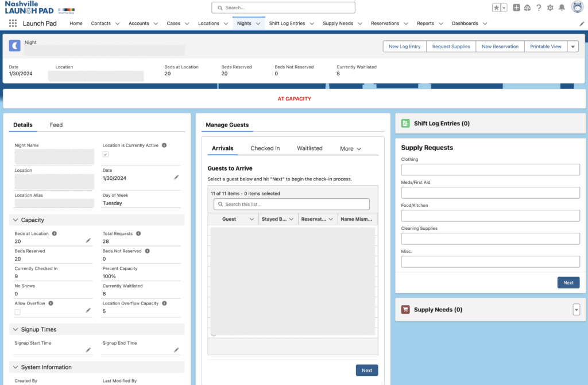Show info for Beds at Location

pyautogui.click(x=55, y=233)
